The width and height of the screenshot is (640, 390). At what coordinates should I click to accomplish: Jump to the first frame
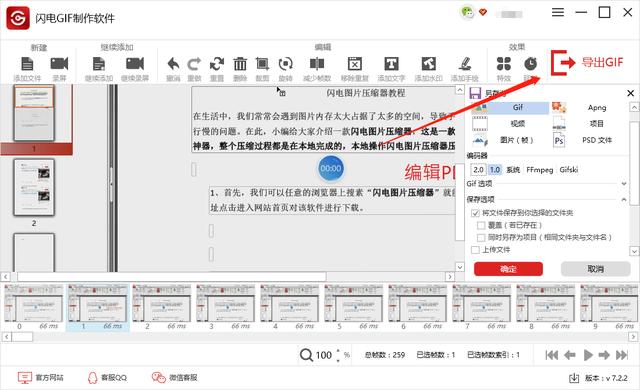[x=551, y=355]
